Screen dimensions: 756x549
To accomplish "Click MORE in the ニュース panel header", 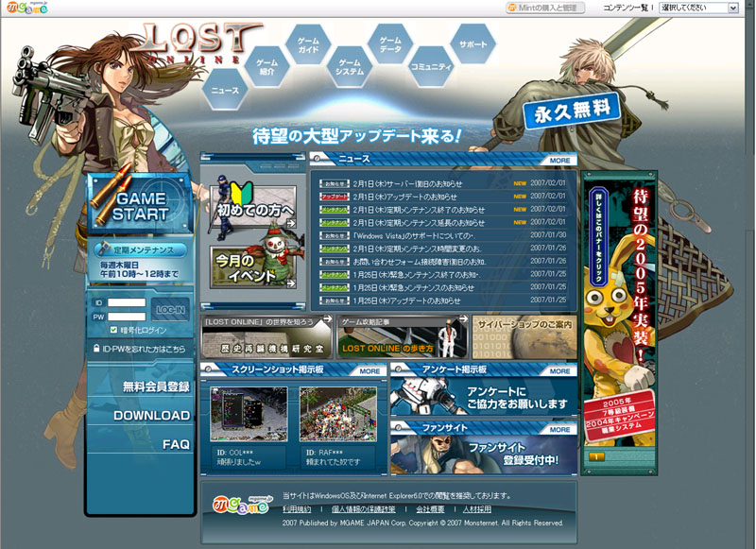I will [x=558, y=161].
